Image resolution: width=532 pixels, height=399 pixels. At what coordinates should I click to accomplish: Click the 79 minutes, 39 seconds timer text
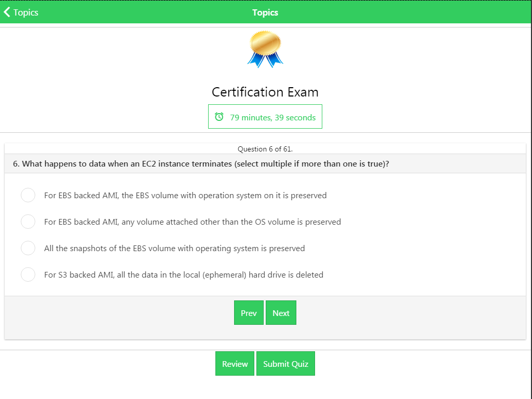coord(272,117)
